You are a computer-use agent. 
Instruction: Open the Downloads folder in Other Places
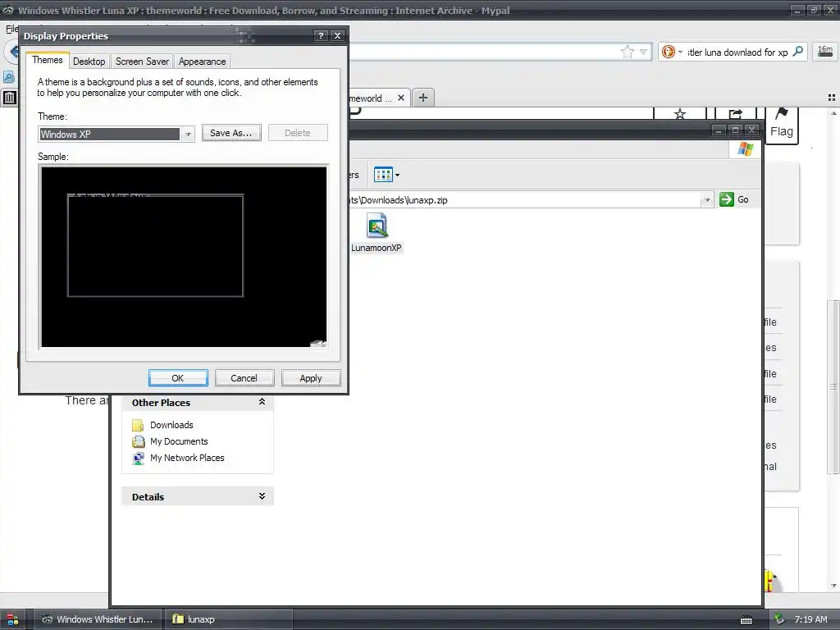pyautogui.click(x=171, y=425)
